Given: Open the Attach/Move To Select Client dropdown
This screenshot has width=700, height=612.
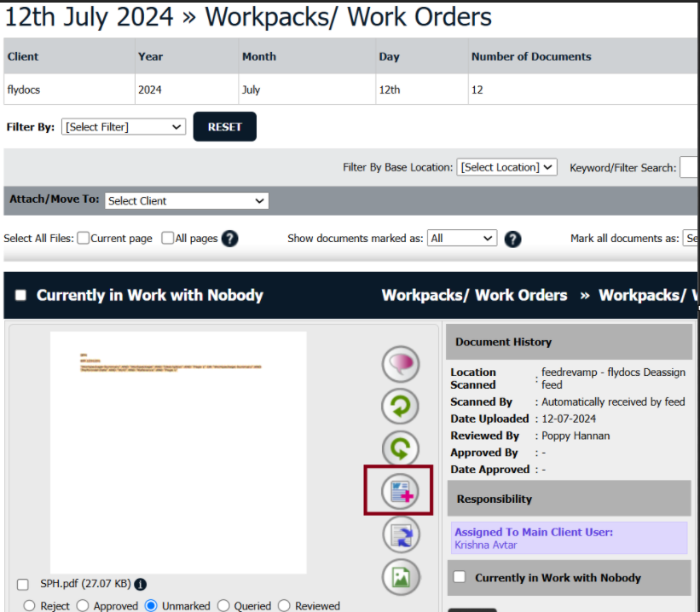Looking at the screenshot, I should coord(187,201).
